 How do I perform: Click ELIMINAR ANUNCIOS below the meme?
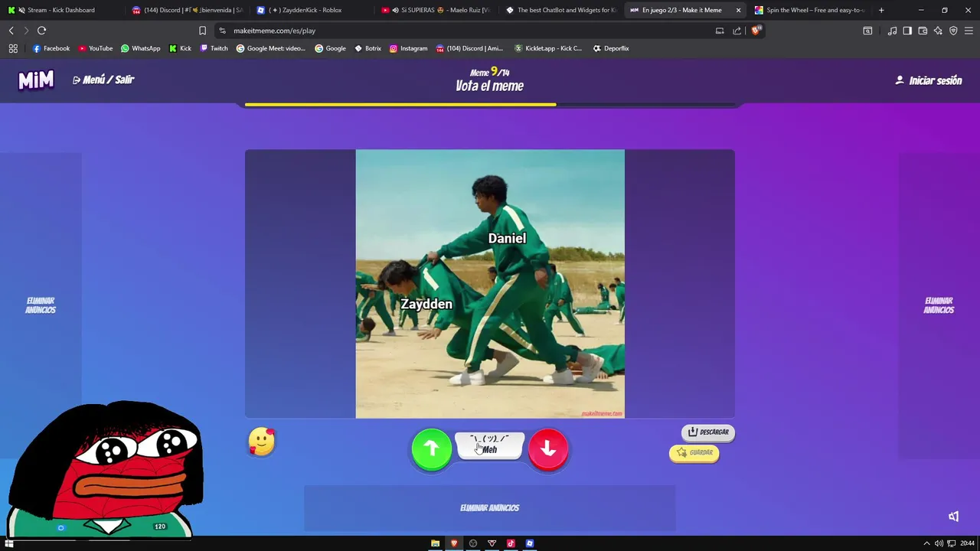[x=490, y=508]
